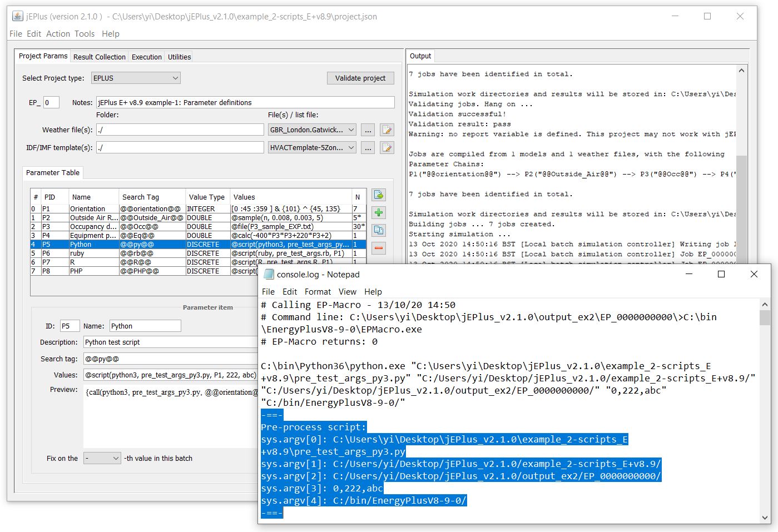Screen dimensions: 778x532
Task: Select the P1 Orientation parameter row
Action: (x=198, y=209)
